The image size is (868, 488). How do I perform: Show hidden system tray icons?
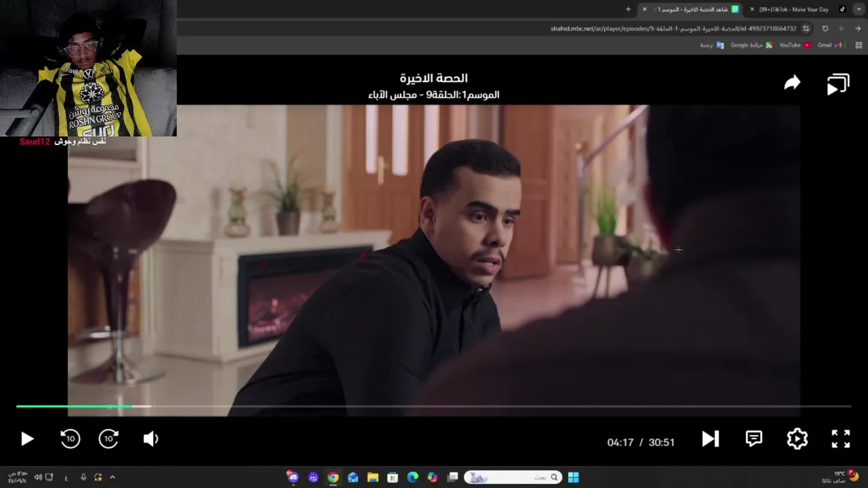(x=113, y=477)
